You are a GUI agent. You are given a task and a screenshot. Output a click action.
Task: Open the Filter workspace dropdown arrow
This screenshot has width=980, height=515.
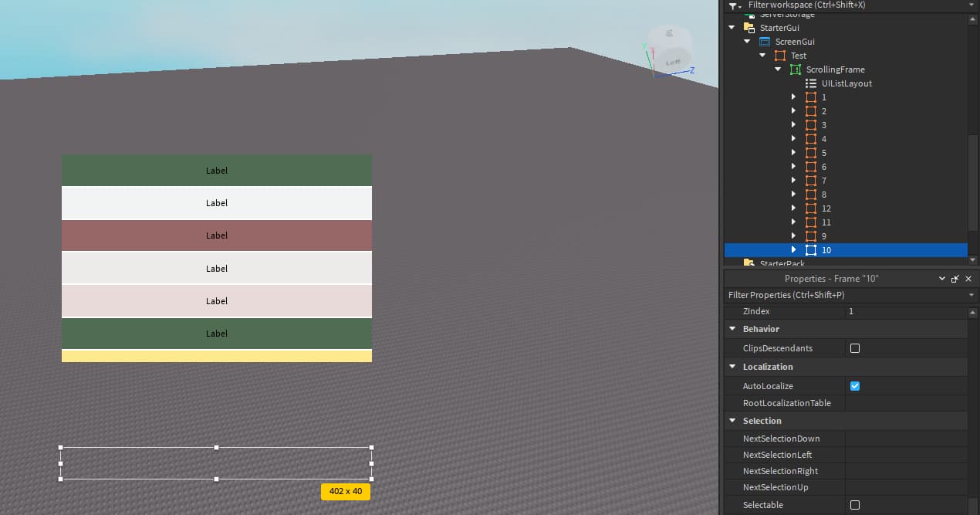(972, 5)
